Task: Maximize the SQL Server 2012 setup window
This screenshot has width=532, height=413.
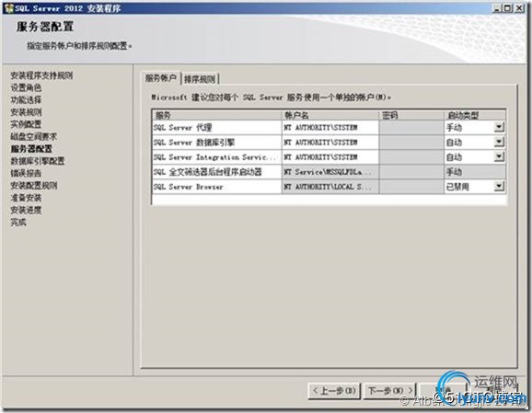Action: (x=508, y=8)
